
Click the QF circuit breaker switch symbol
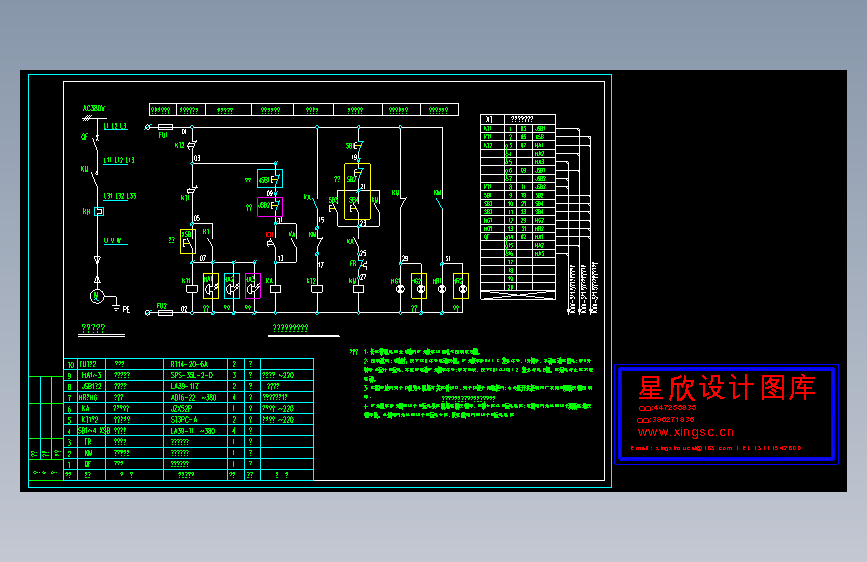tap(96, 145)
